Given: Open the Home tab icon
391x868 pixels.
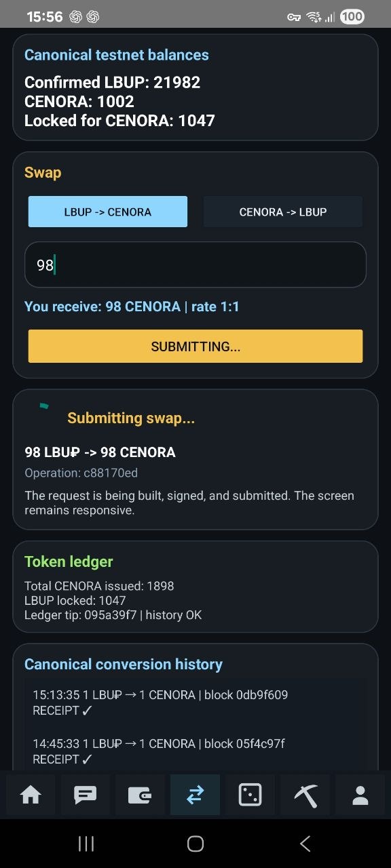Looking at the screenshot, I should [x=31, y=795].
